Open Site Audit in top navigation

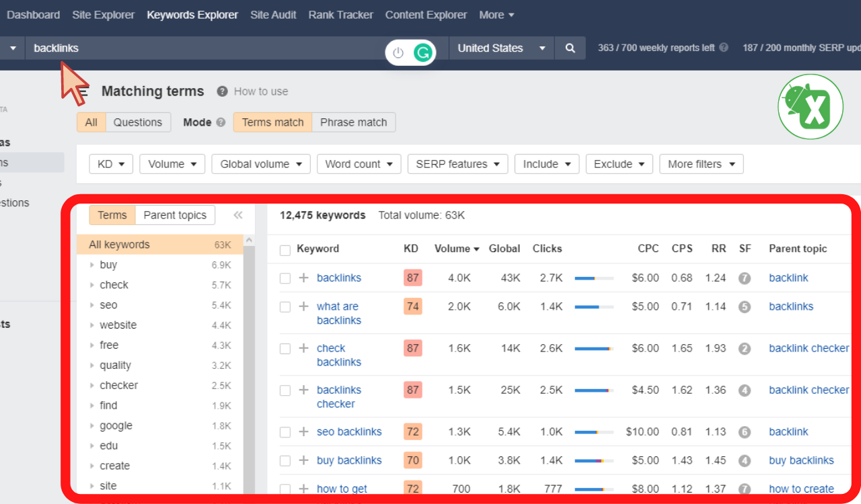point(273,15)
